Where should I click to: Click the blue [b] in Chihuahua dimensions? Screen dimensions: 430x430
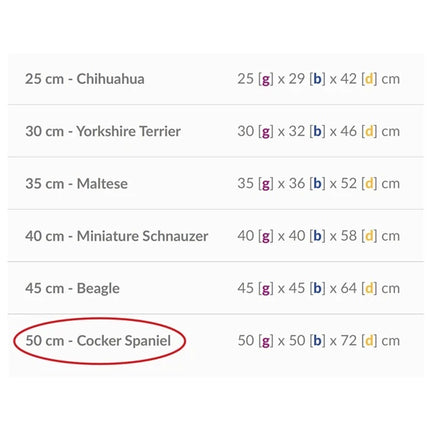pos(317,79)
